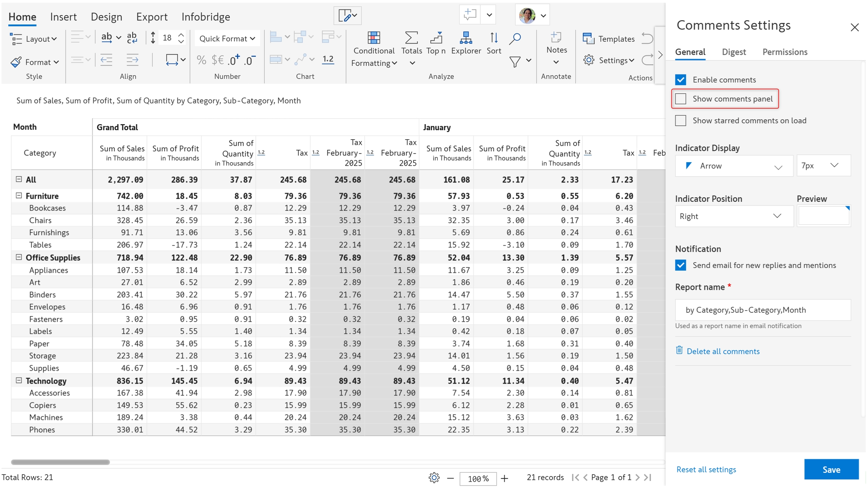Click the Report name input field
This screenshot has width=868, height=487.
tap(763, 310)
